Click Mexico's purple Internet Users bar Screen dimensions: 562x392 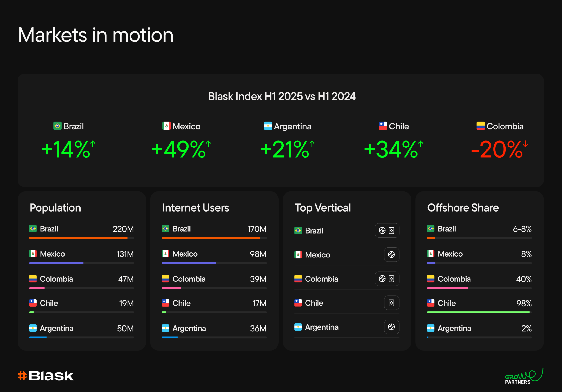tap(189, 263)
